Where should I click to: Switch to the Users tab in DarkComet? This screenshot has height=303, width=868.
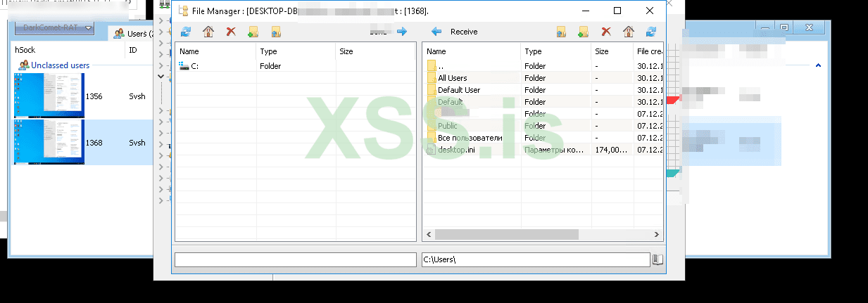pos(130,33)
